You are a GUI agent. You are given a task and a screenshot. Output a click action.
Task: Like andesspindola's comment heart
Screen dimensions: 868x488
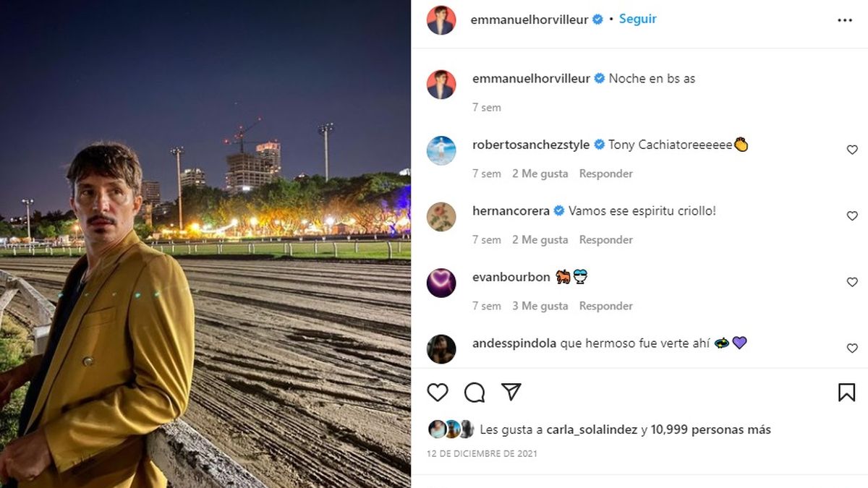point(852,348)
